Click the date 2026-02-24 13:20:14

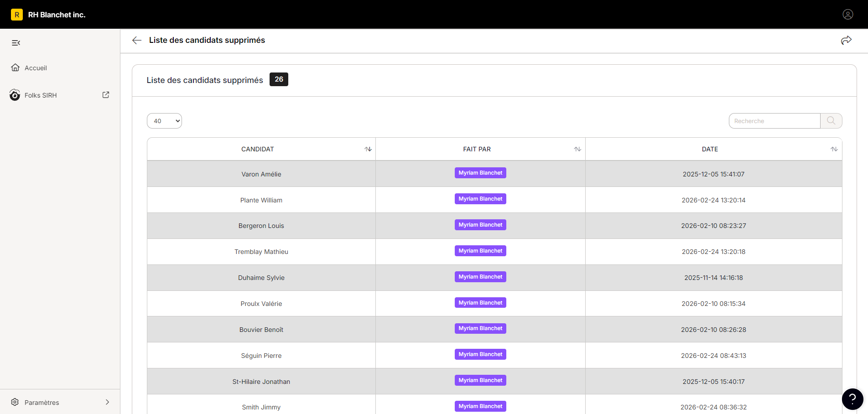pyautogui.click(x=713, y=200)
